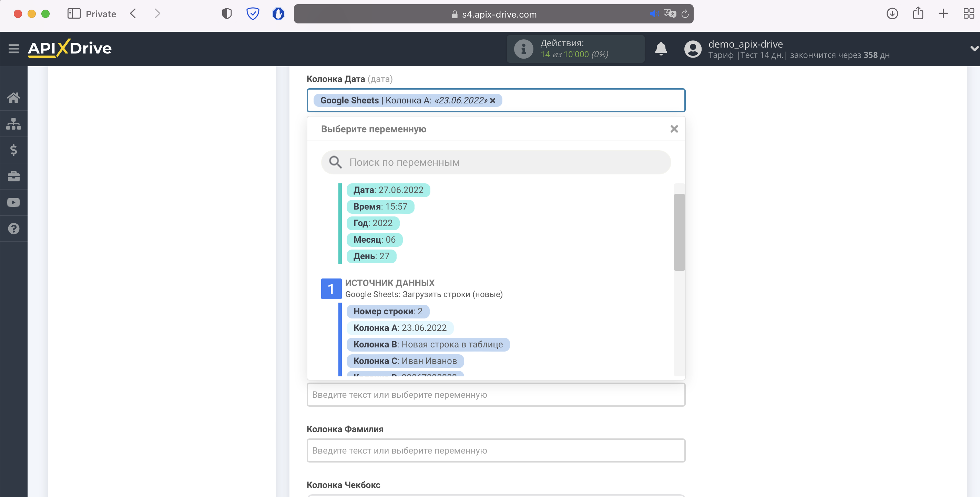Click the privacy shield icon in Safari toolbar
The image size is (980, 497).
tap(227, 14)
